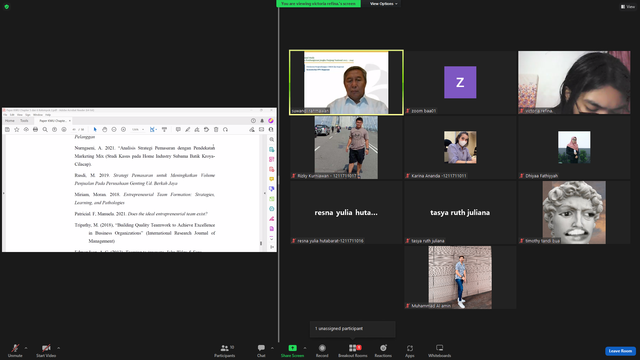The height and width of the screenshot is (360, 640).
Task: Go to next page with the down arrow icon
Action: point(64,129)
